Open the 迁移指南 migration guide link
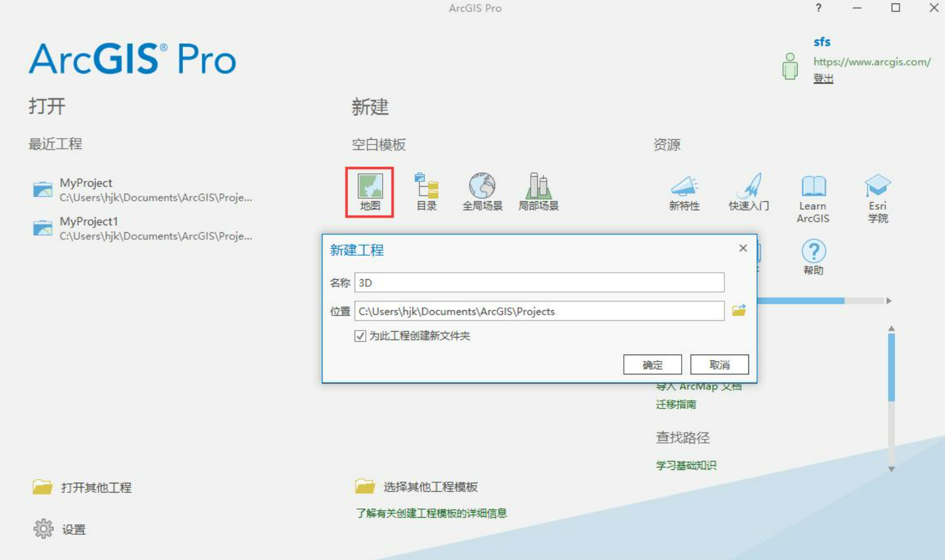 coord(676,404)
